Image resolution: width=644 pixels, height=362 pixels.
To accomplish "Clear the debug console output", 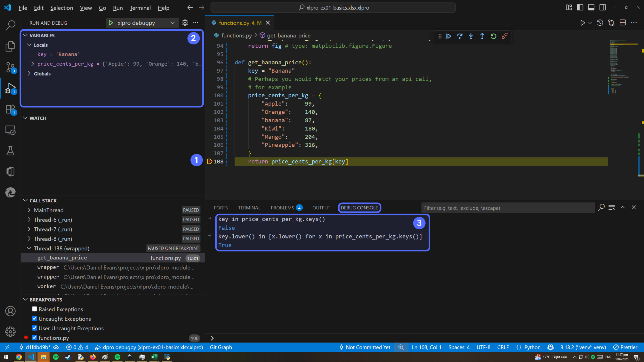I will [x=612, y=208].
